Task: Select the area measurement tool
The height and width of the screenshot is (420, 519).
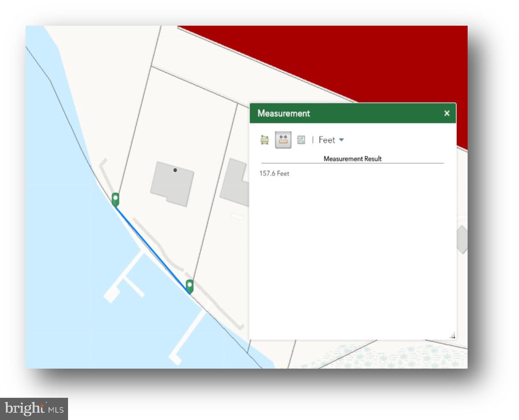Action: click(265, 140)
